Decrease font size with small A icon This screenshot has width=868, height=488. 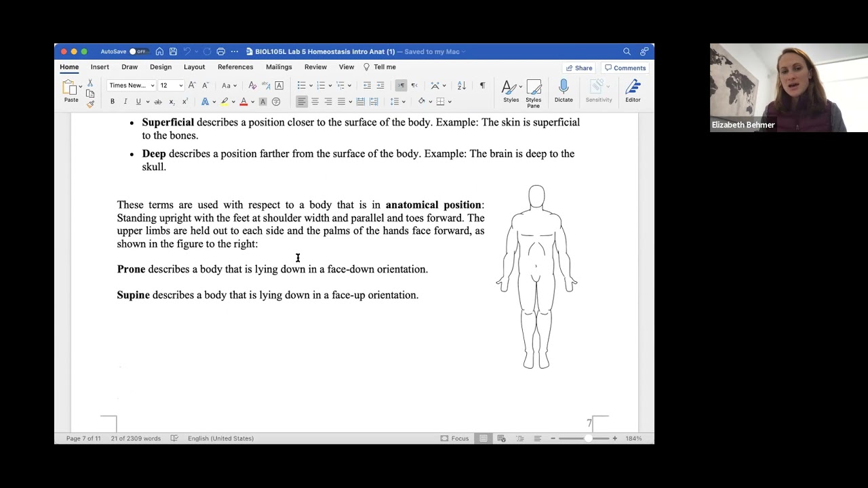[205, 85]
